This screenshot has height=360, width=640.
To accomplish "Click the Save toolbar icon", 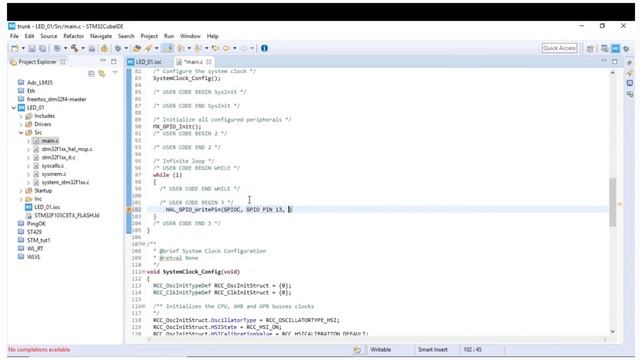I will point(32,48).
